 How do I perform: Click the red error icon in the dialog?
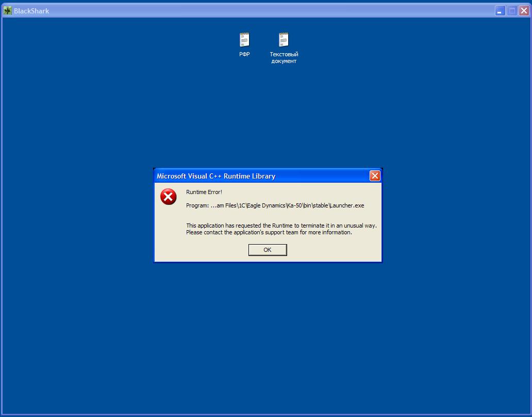tap(168, 197)
